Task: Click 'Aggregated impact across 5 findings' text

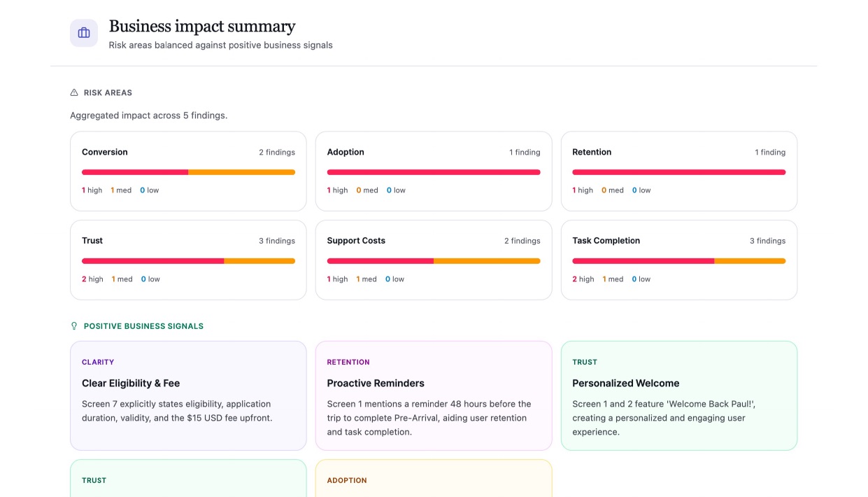Action: 148,115
